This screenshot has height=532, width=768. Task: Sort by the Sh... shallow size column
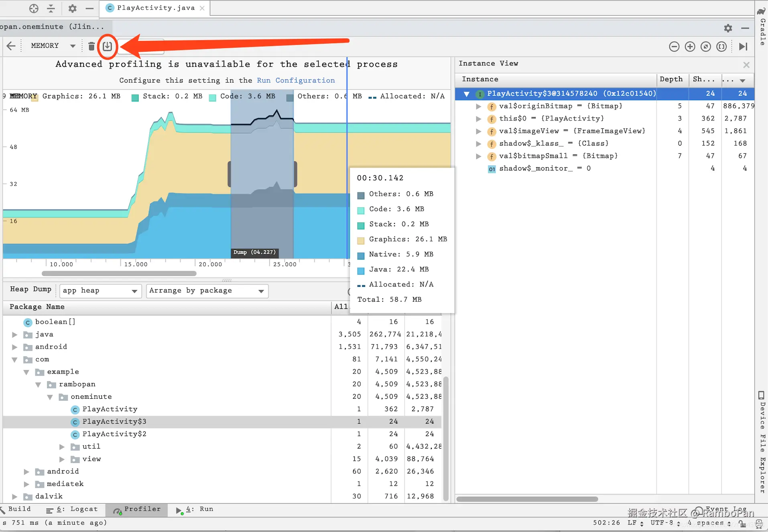pos(705,79)
